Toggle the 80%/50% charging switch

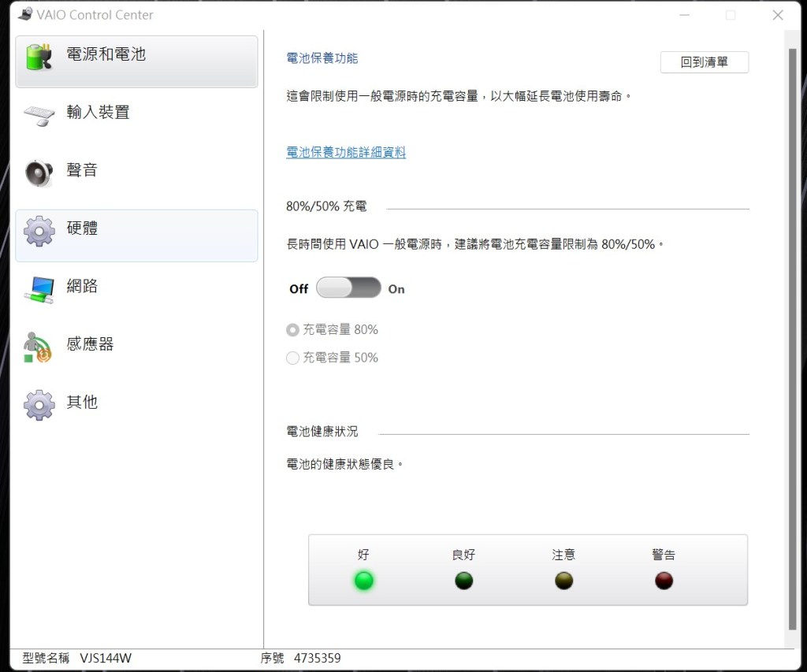(x=348, y=288)
